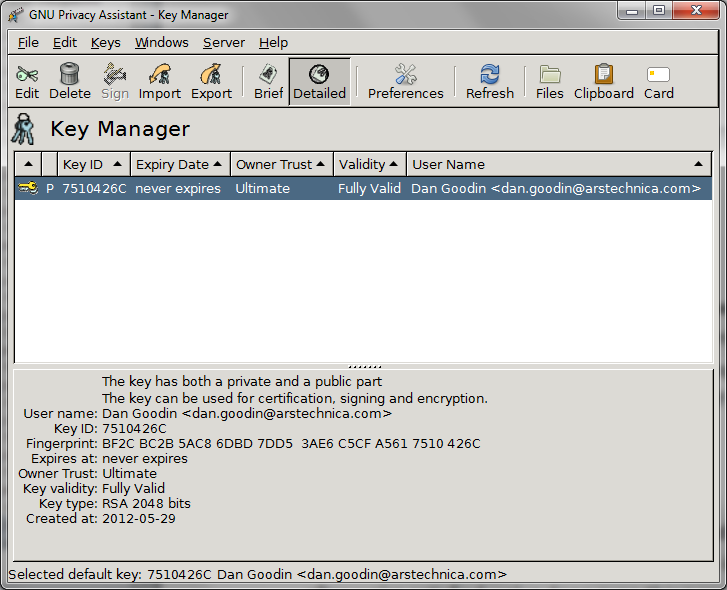Sort by Expiry Date column header

[x=180, y=164]
